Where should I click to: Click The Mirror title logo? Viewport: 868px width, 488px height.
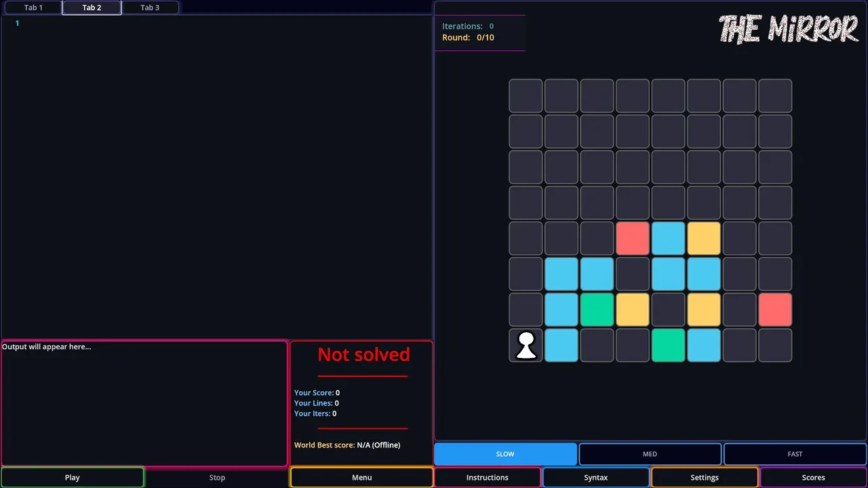(x=788, y=30)
